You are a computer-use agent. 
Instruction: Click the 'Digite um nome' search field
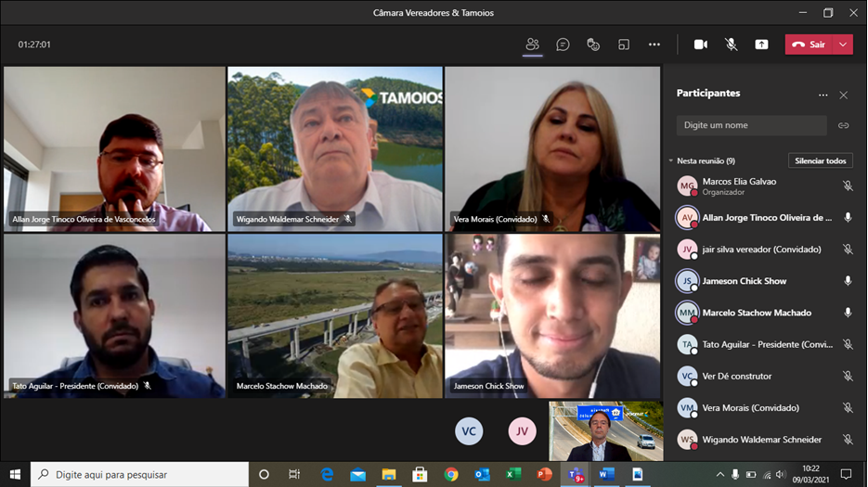(x=751, y=125)
